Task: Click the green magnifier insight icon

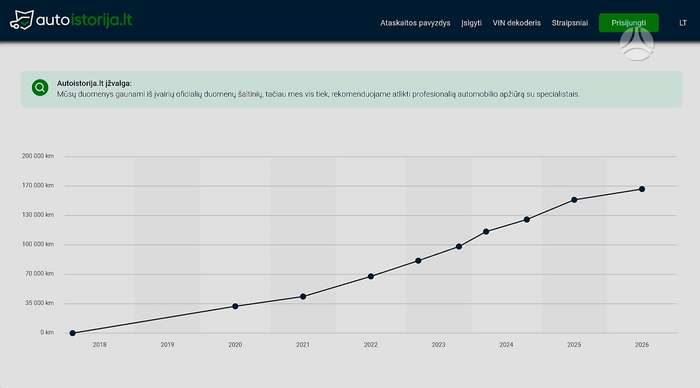Action: [40, 88]
